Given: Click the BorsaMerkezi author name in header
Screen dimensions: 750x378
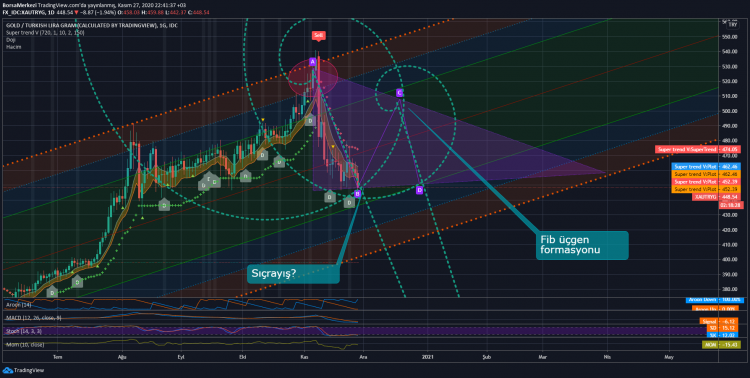Looking at the screenshot, I should coord(19,5).
